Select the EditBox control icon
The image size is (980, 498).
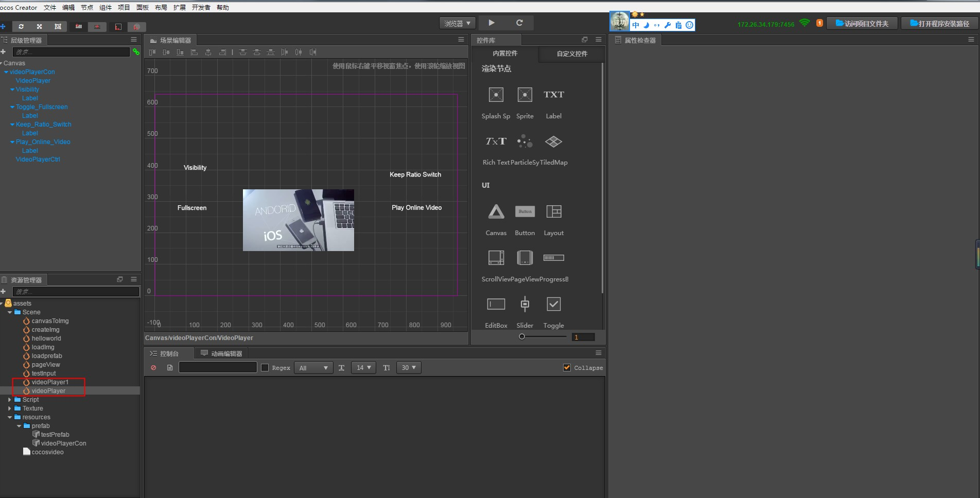point(496,304)
